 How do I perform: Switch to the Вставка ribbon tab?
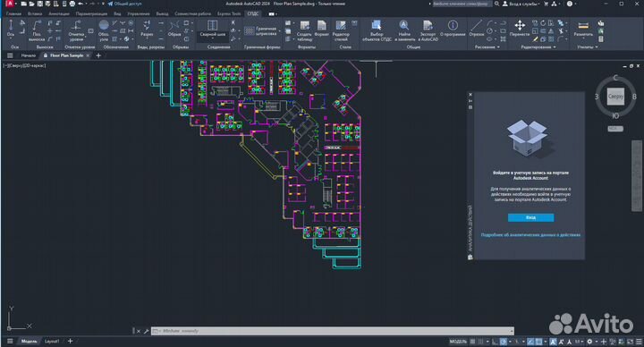coord(35,13)
